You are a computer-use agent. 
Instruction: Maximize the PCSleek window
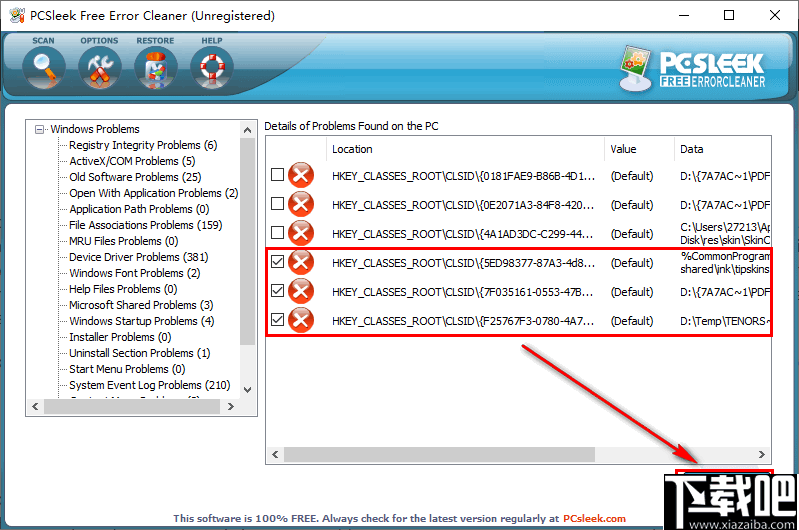pyautogui.click(x=729, y=15)
